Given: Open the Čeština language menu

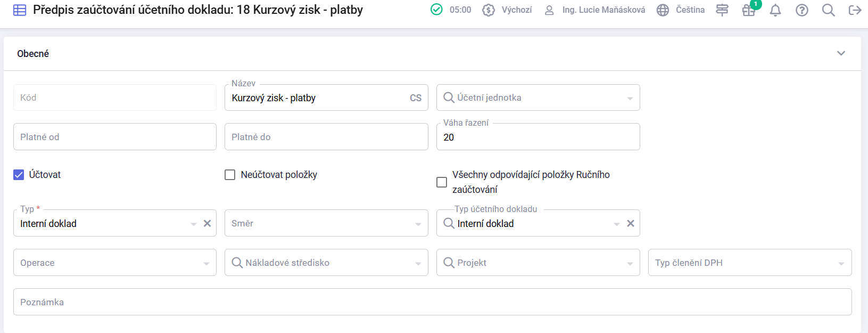Looking at the screenshot, I should (x=681, y=10).
